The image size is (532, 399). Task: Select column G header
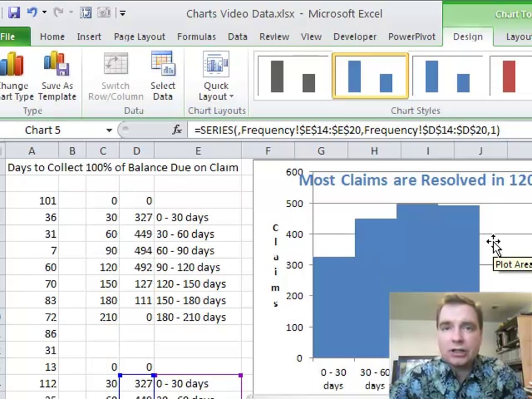[321, 151]
